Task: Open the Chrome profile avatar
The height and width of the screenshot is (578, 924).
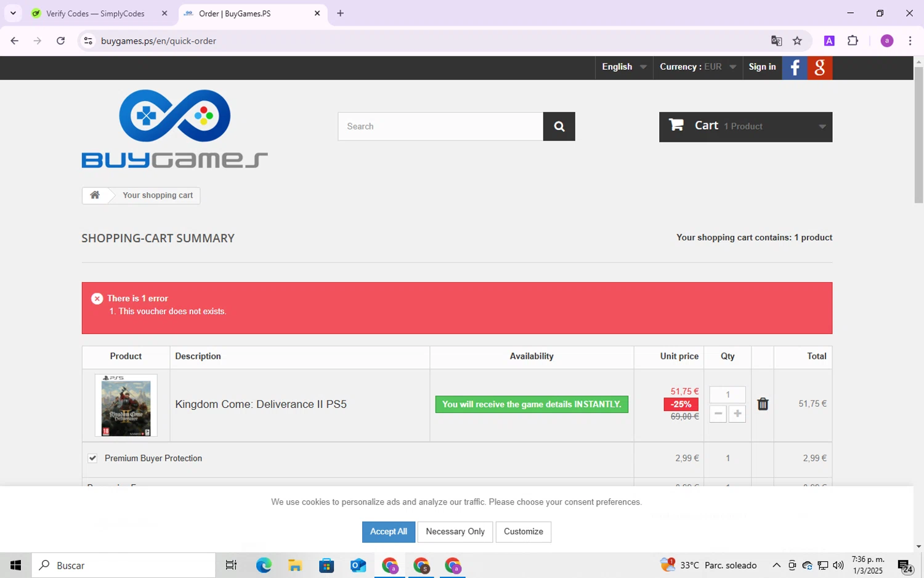Action: (x=887, y=41)
